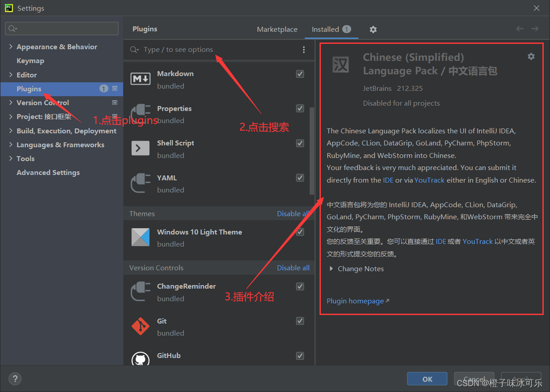Image resolution: width=550 pixels, height=392 pixels.
Task: Close the Settings dialog window
Action: click(537, 8)
